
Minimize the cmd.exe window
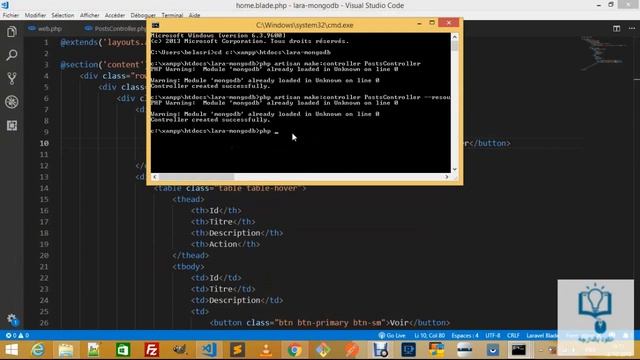tap(419, 23)
